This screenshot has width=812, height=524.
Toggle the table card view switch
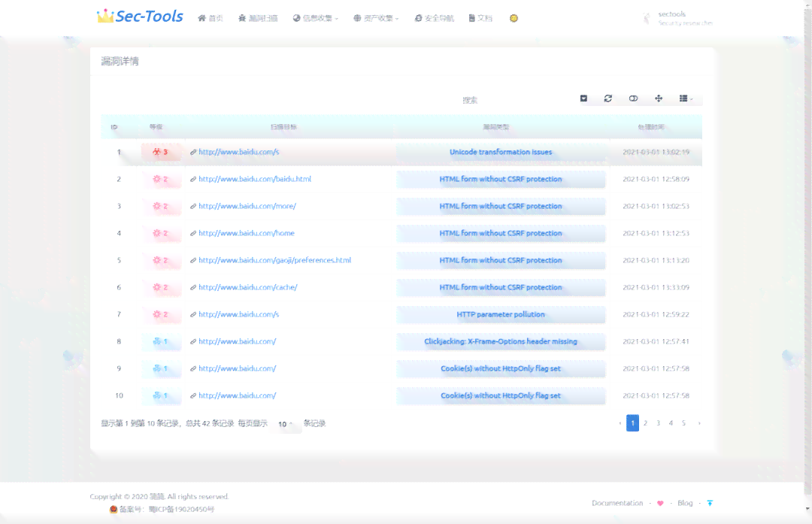pos(633,98)
